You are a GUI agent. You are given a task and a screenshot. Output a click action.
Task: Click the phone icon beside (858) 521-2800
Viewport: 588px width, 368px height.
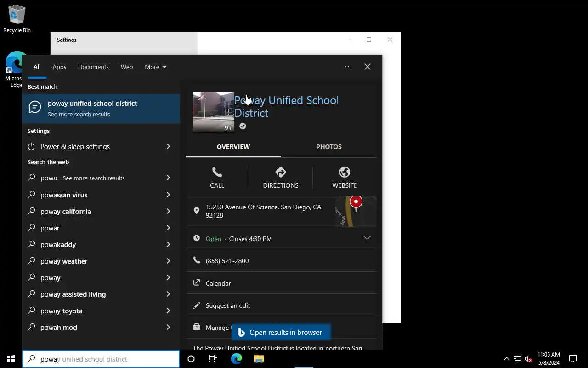tap(197, 260)
